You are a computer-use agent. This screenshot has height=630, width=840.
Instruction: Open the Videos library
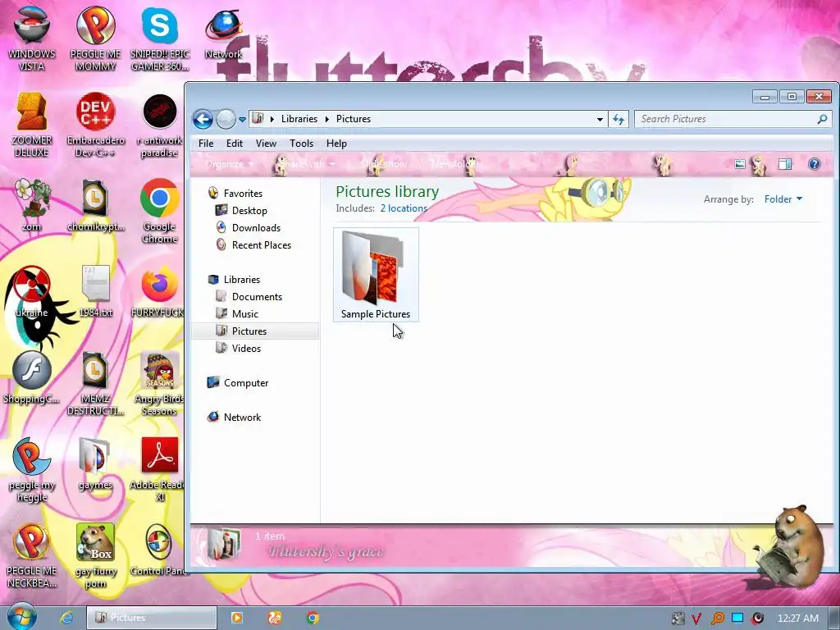(x=246, y=348)
